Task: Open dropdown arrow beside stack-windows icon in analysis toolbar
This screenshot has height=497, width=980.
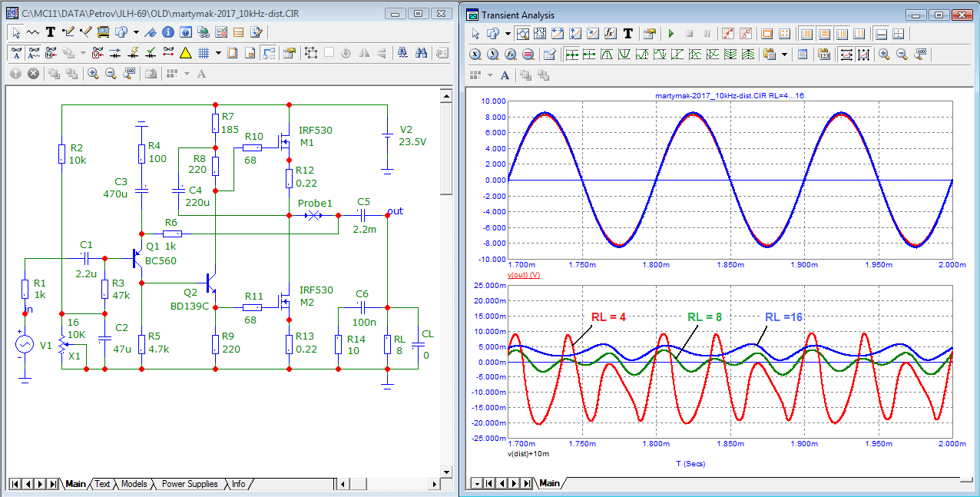Action: (508, 33)
